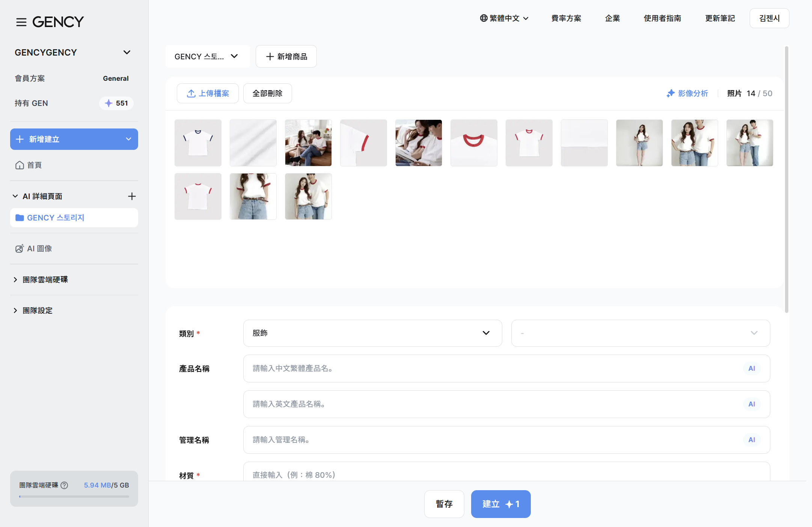
Task: Open AI 圖像 in the sidebar
Action: [33, 248]
